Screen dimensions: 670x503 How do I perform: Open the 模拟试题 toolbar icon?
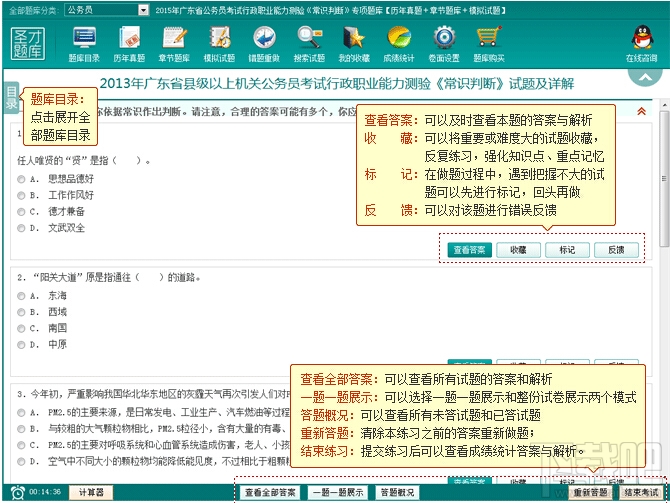pyautogui.click(x=219, y=44)
